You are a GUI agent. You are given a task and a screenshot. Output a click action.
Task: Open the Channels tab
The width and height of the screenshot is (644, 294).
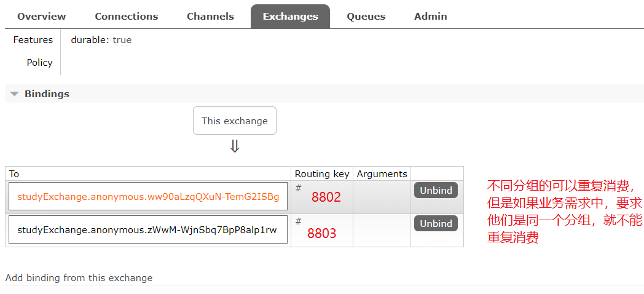click(x=210, y=17)
